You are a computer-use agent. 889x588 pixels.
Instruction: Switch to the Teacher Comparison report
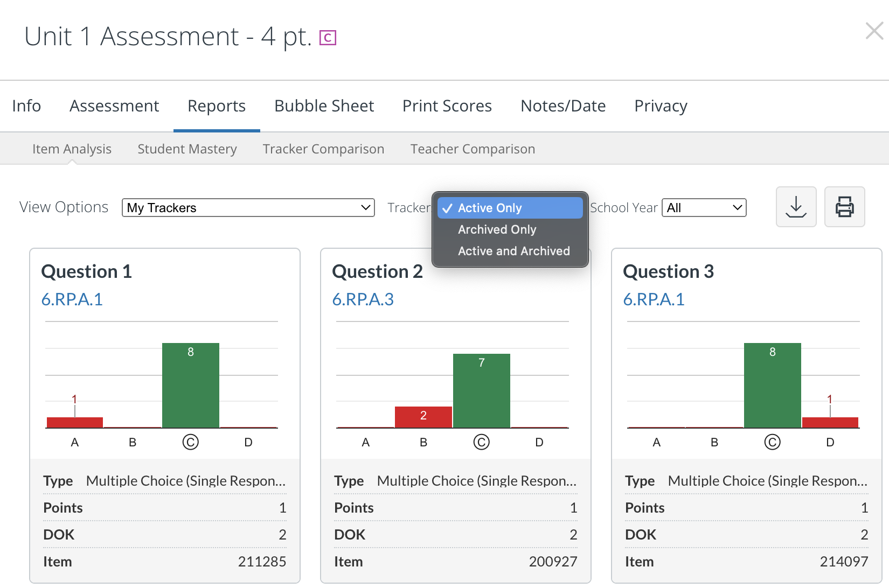pos(473,149)
